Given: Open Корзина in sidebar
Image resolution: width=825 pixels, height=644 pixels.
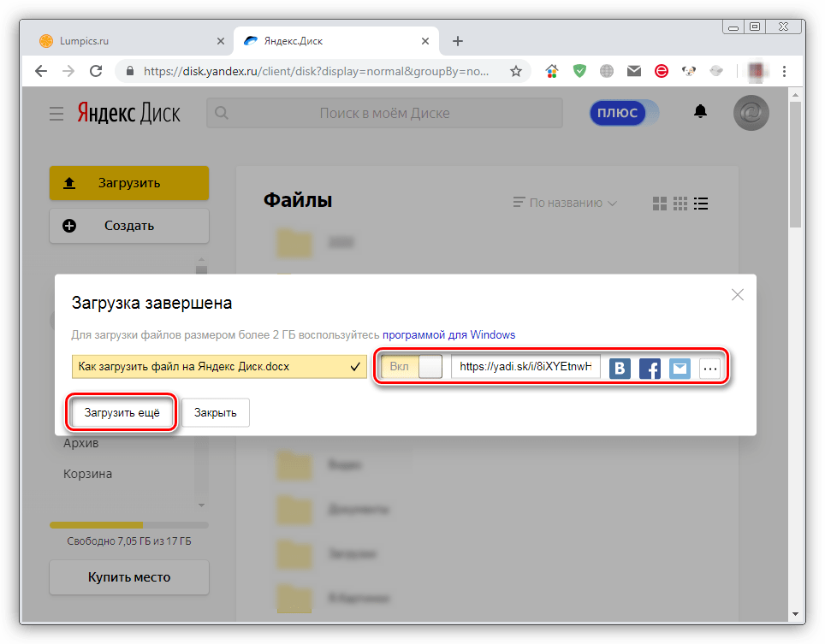Looking at the screenshot, I should pyautogui.click(x=87, y=474).
